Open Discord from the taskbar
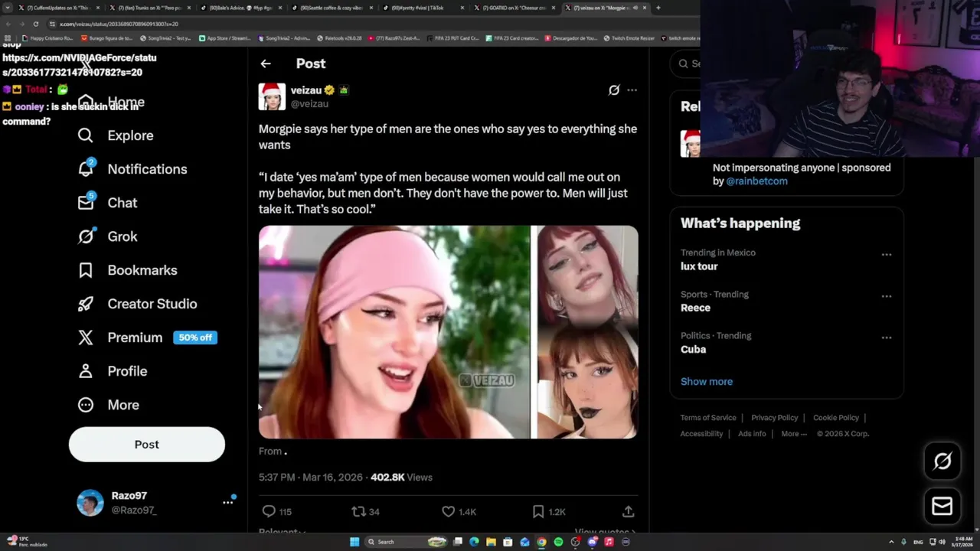Image resolution: width=980 pixels, height=551 pixels. (x=592, y=542)
